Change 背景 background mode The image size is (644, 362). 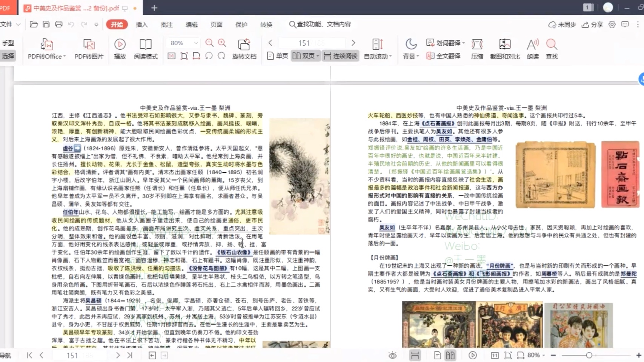(x=411, y=49)
